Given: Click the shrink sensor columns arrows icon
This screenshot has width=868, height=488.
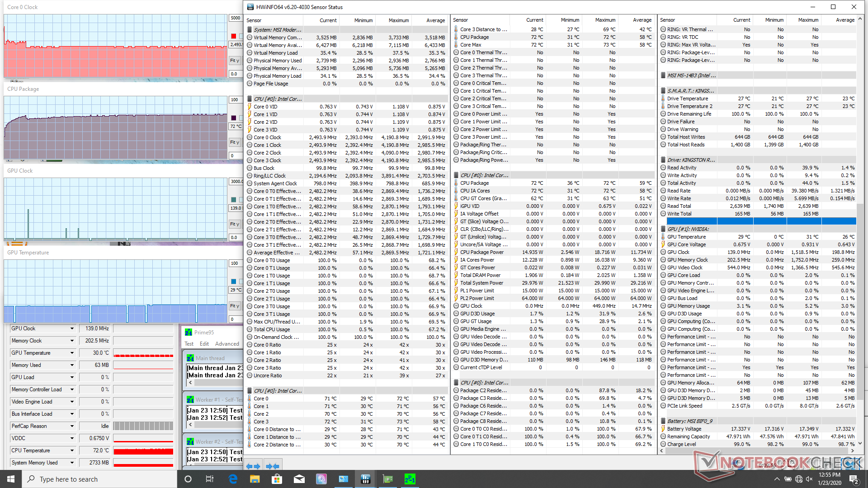Looking at the screenshot, I should (x=273, y=466).
